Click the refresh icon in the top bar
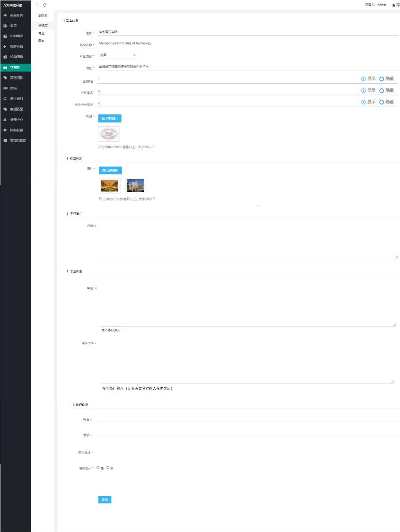 [44, 5]
